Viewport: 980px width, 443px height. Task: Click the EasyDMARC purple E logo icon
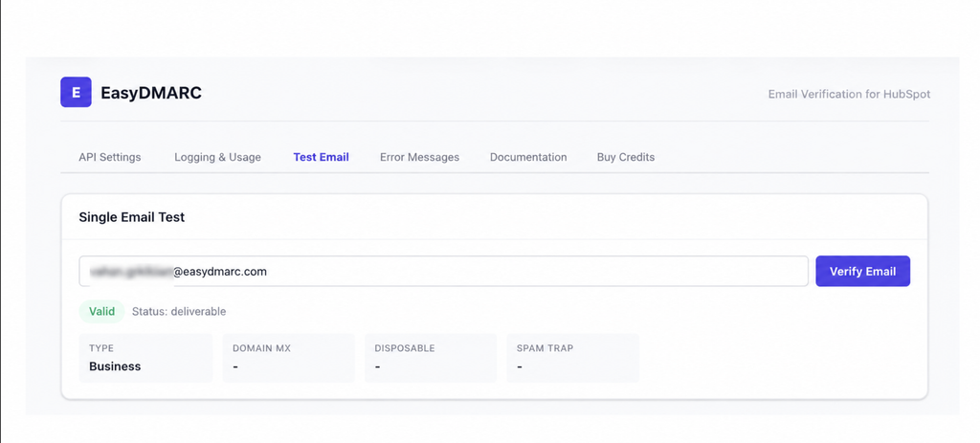(x=76, y=93)
